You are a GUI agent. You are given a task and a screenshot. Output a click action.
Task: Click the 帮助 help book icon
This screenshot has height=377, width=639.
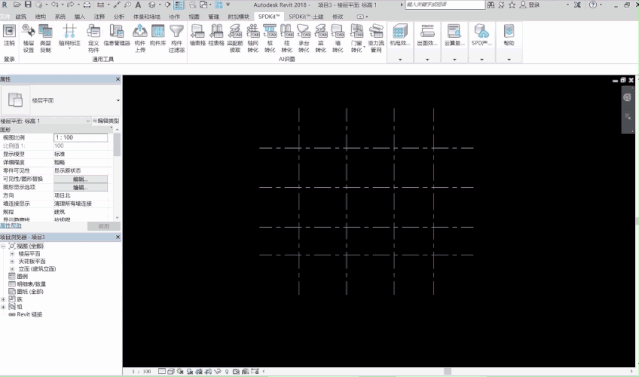(x=509, y=31)
